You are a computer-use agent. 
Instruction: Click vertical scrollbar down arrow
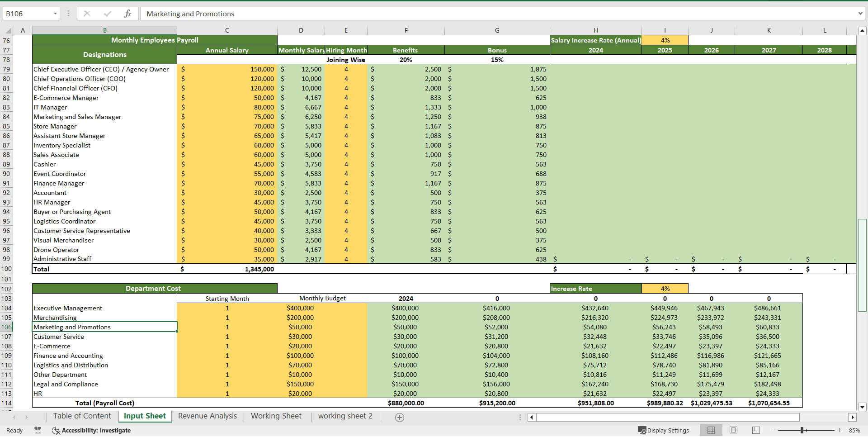pyautogui.click(x=862, y=407)
